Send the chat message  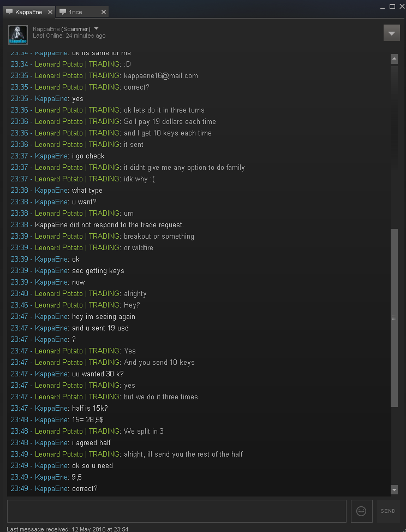(x=388, y=511)
